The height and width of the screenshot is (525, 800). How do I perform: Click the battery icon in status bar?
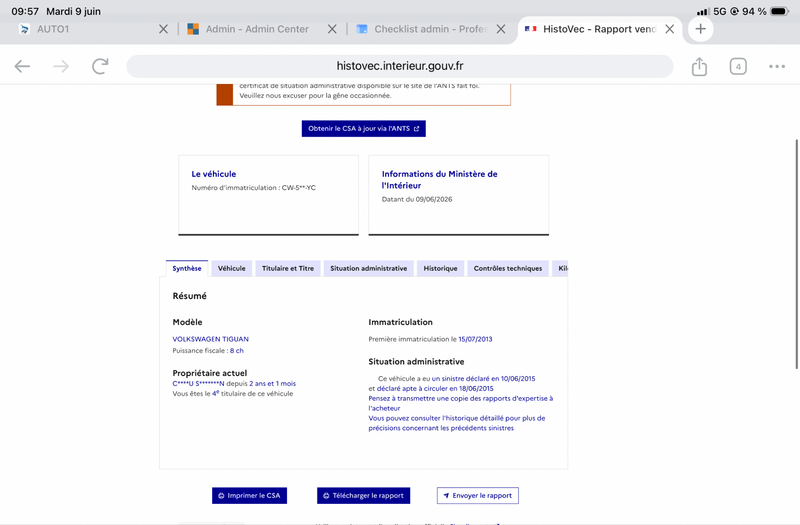(x=780, y=11)
